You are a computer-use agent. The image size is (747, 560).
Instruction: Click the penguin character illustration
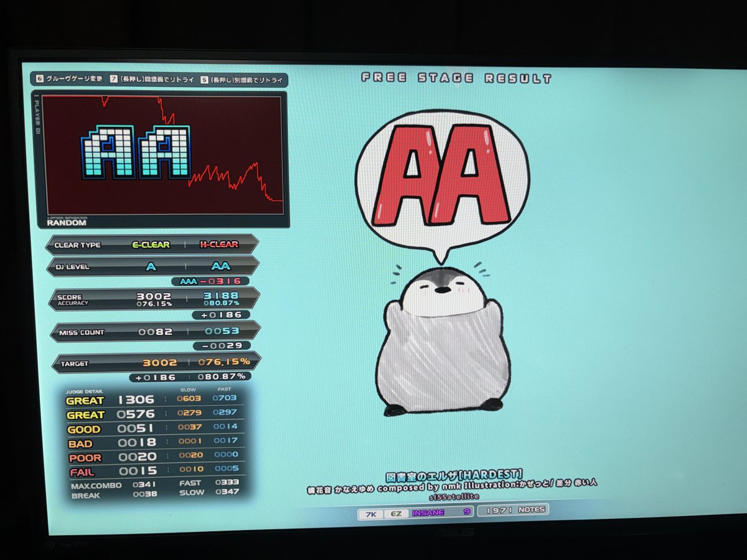pos(443,342)
